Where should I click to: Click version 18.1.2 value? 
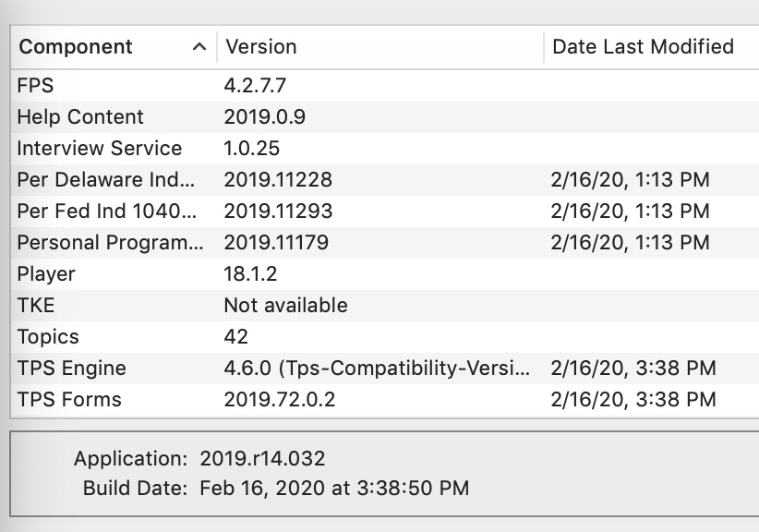[250, 274]
